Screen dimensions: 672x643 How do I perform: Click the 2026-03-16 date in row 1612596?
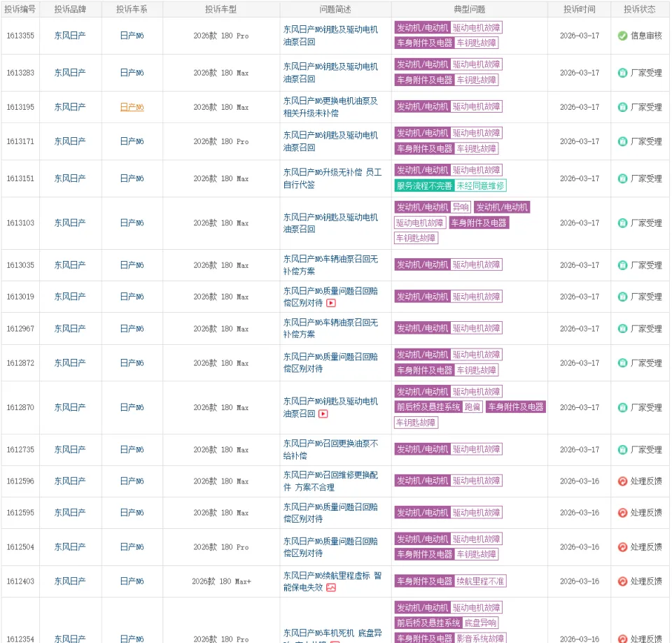580,481
